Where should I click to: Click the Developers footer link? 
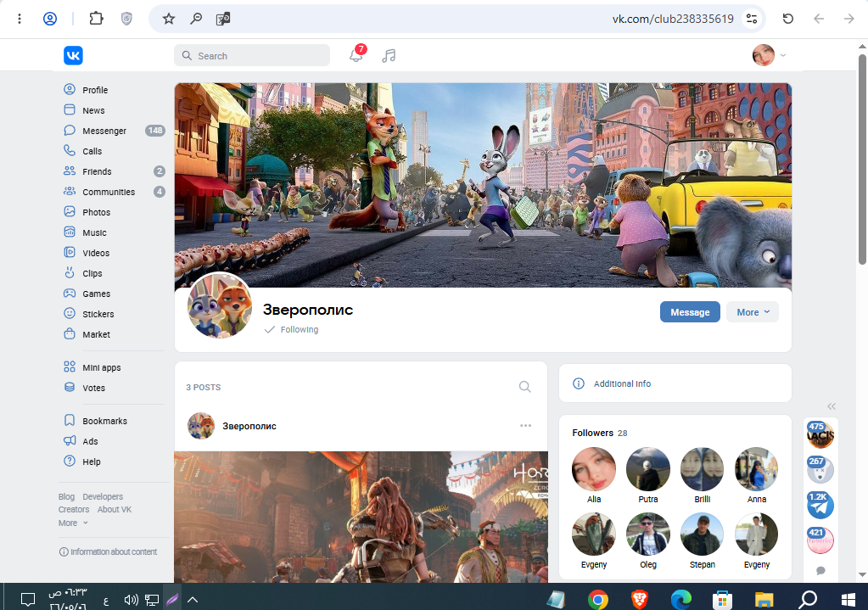click(103, 496)
